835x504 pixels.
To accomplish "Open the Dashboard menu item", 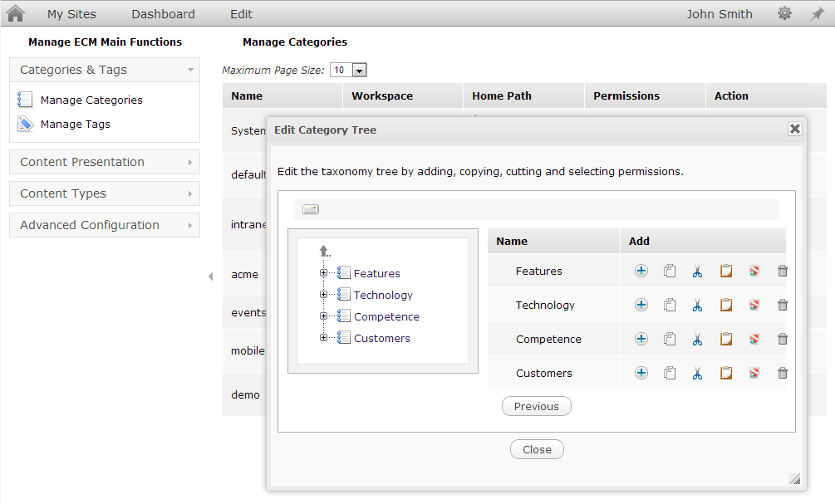I will click(x=163, y=14).
